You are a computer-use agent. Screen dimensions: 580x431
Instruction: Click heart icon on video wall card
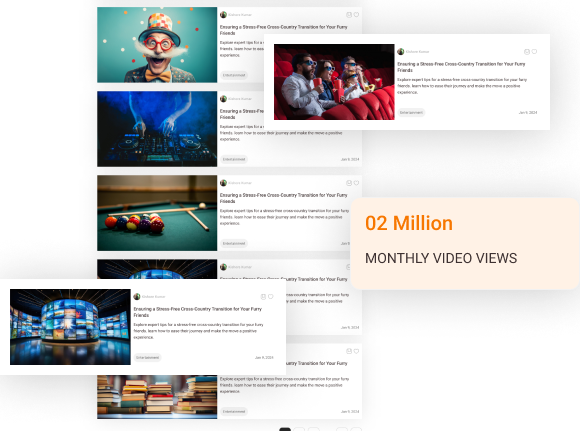[x=271, y=297]
